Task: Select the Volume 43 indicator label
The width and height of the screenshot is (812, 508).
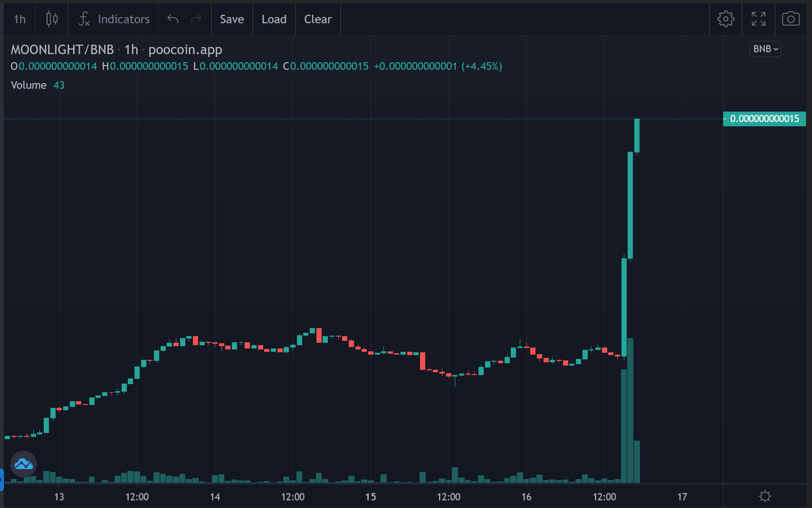Action: [38, 85]
